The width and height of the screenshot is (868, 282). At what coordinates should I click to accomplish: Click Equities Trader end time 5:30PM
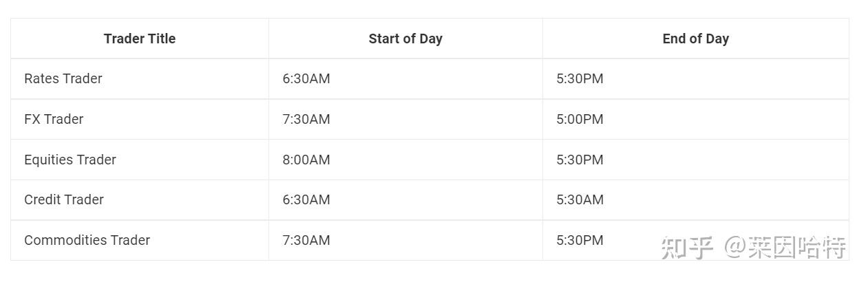click(x=580, y=160)
